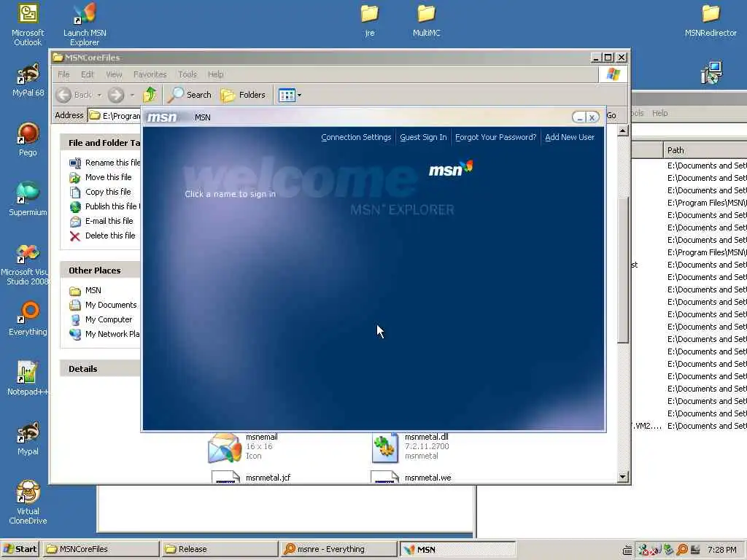
Task: Launch Supermium browser shortcut
Action: pyautogui.click(x=28, y=199)
